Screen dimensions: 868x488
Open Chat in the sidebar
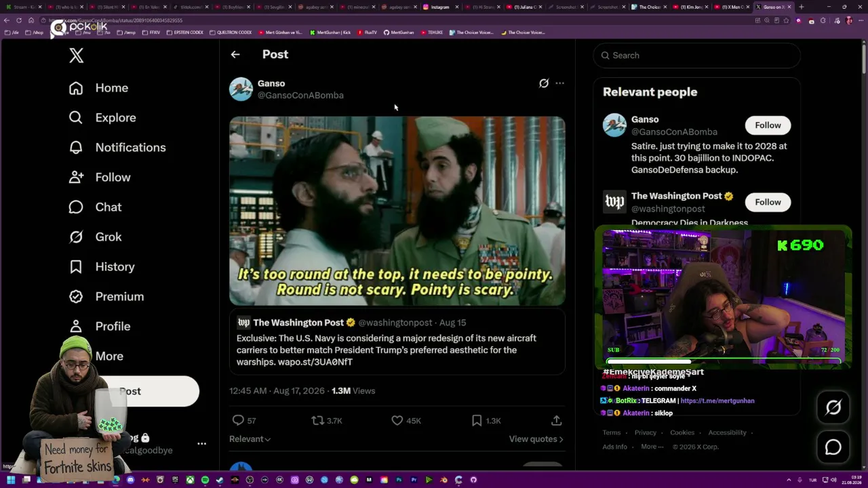click(x=95, y=207)
